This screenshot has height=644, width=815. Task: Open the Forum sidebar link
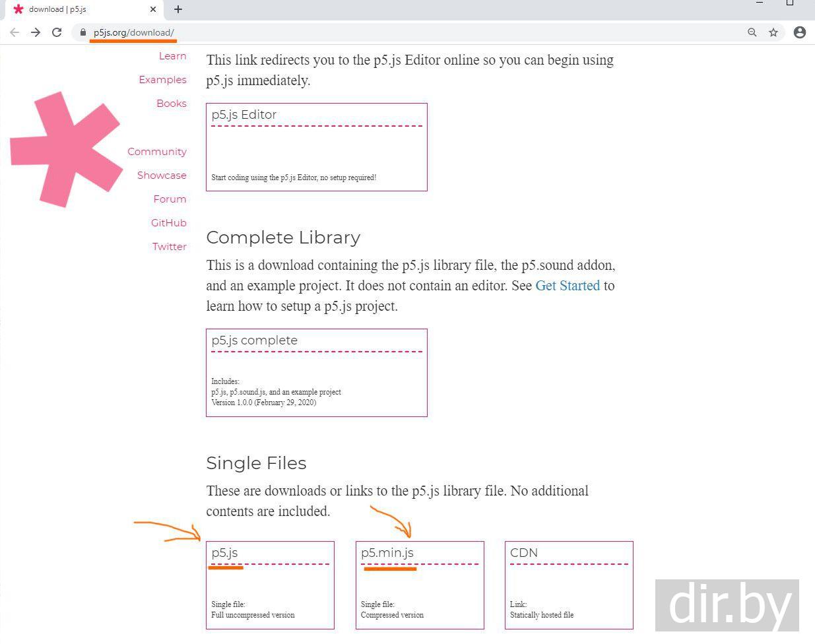click(x=170, y=199)
